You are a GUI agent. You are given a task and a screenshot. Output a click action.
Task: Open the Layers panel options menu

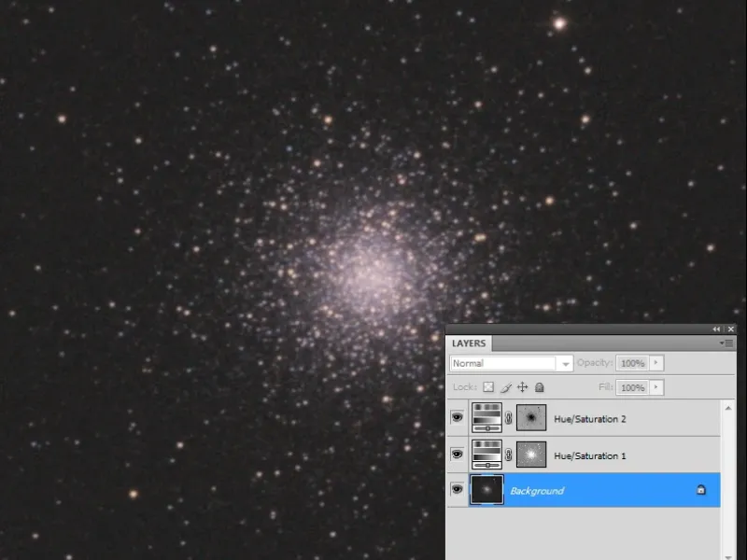tap(728, 343)
